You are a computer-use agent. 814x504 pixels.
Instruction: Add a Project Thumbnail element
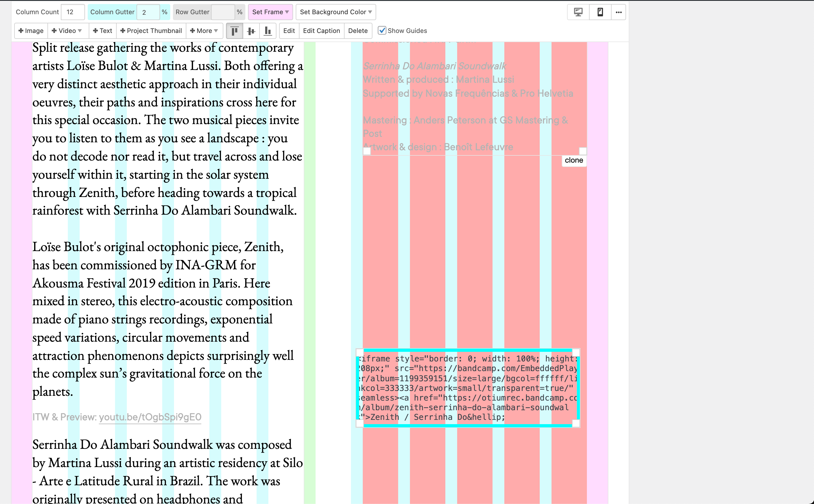pos(151,31)
